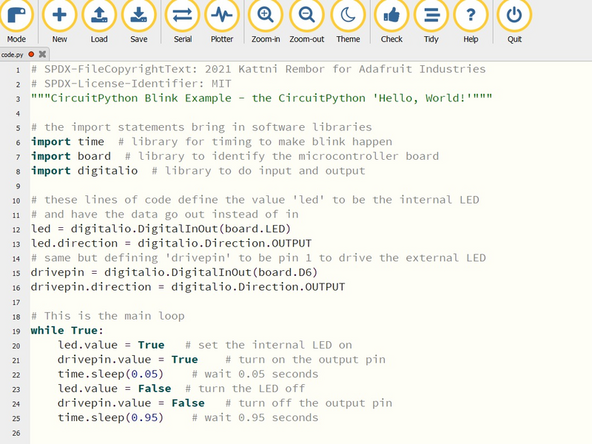
Task: Click 'drivepin.value = False' on line 24
Action: tap(131, 403)
